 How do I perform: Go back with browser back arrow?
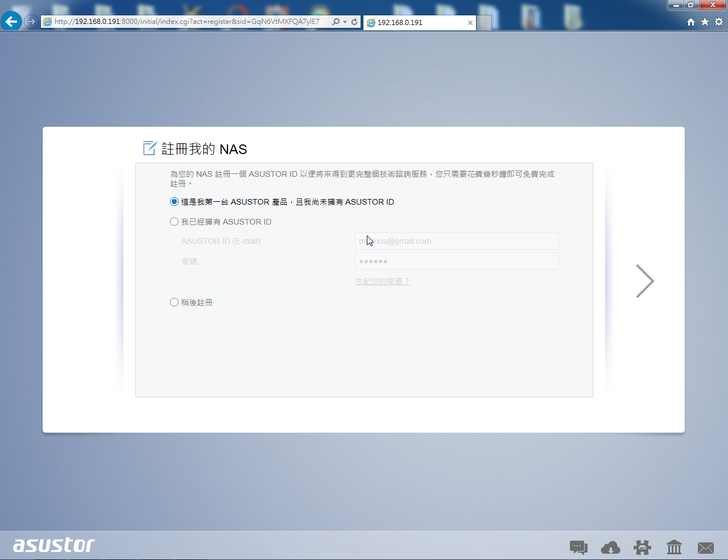click(12, 21)
